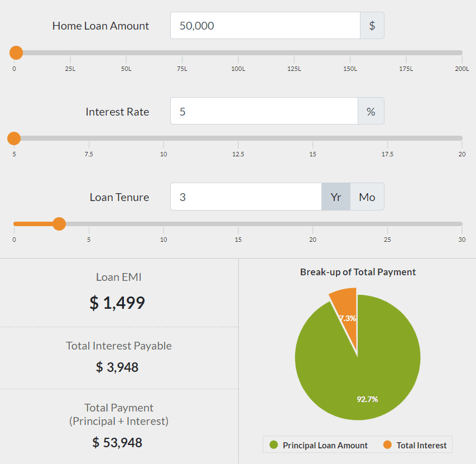Click the Interest Rate slider handle
The height and width of the screenshot is (464, 476).
coord(13,138)
